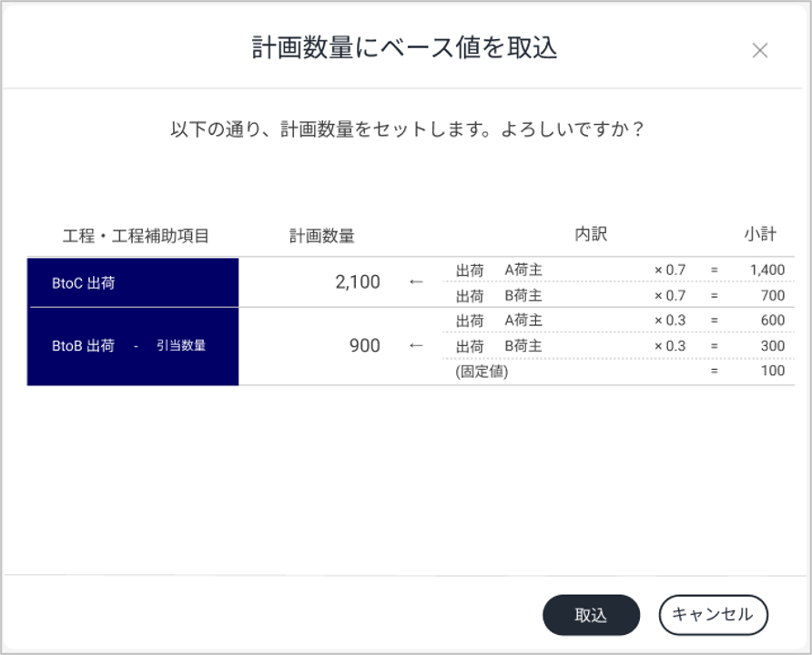Select the A荷主 × 0.3 breakdown row

point(618,321)
